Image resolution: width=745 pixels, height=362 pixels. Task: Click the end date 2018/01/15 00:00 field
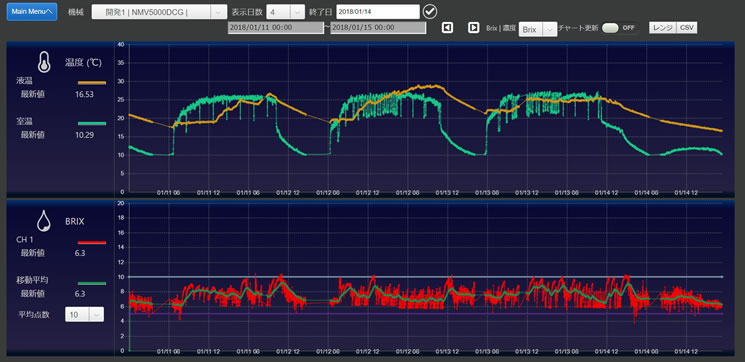pos(378,28)
